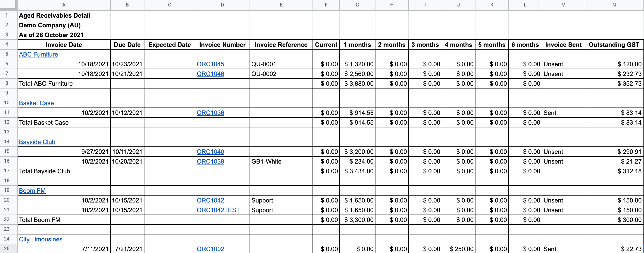Select column N header
This screenshot has height=253, width=644.
click(614, 5)
